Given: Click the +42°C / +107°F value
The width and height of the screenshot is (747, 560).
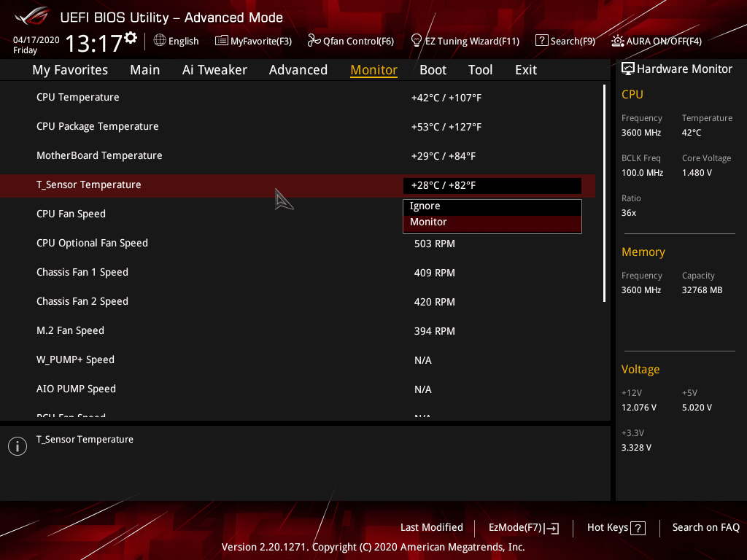Looking at the screenshot, I should (446, 98).
